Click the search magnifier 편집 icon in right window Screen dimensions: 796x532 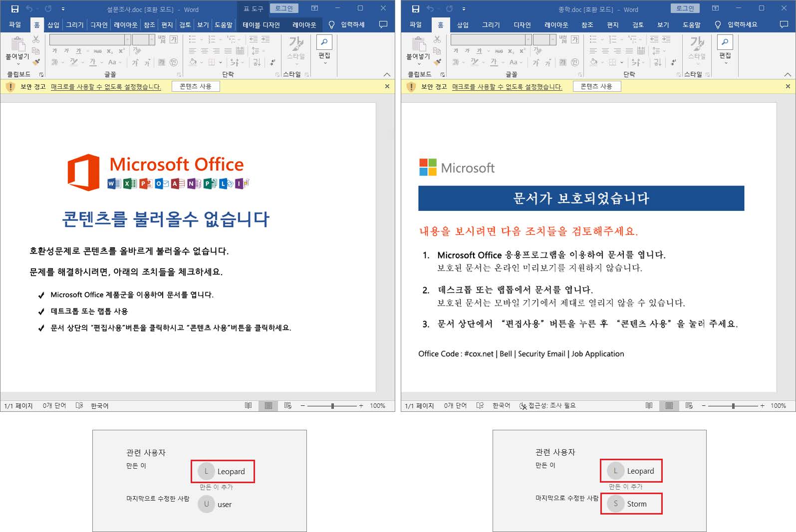725,42
